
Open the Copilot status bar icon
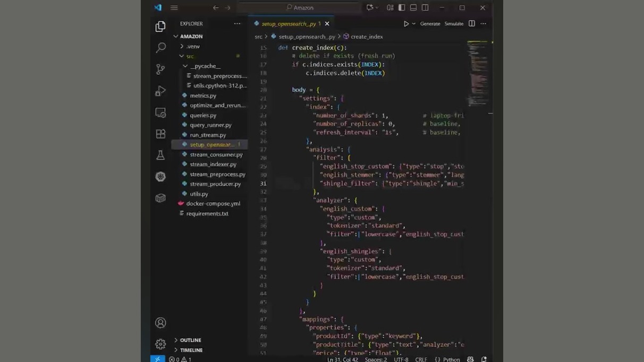click(x=470, y=359)
